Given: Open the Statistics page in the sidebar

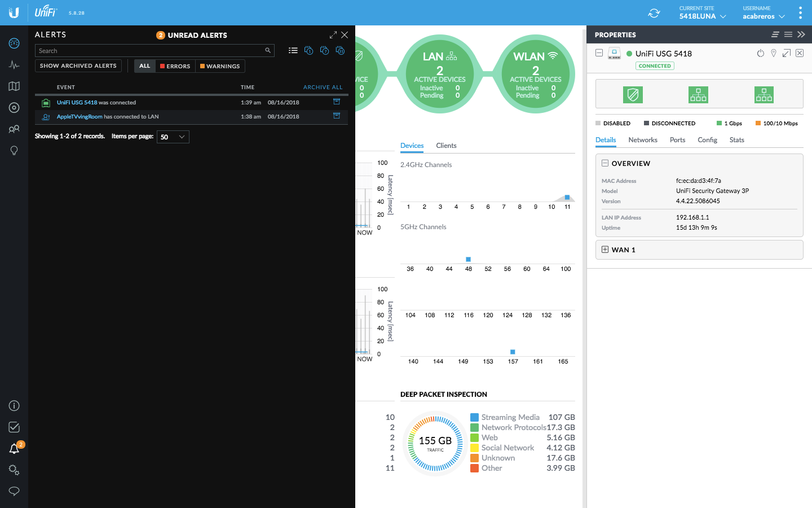Looking at the screenshot, I should (x=14, y=65).
